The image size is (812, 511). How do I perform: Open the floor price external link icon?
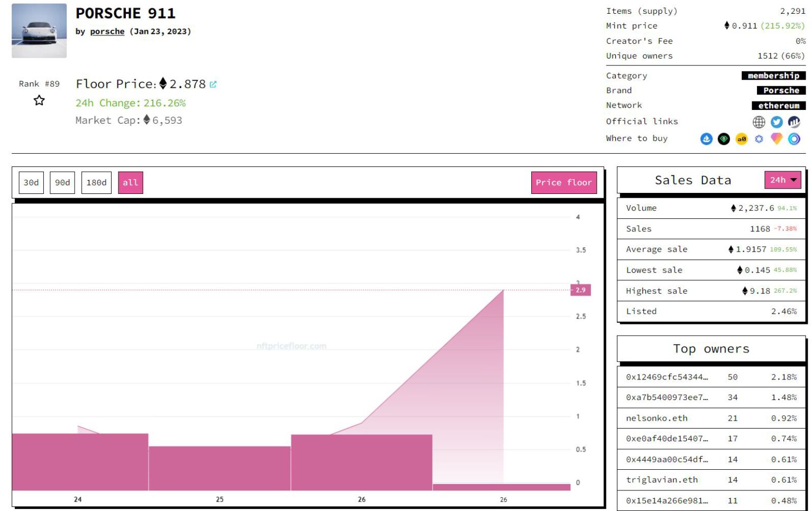tap(213, 84)
